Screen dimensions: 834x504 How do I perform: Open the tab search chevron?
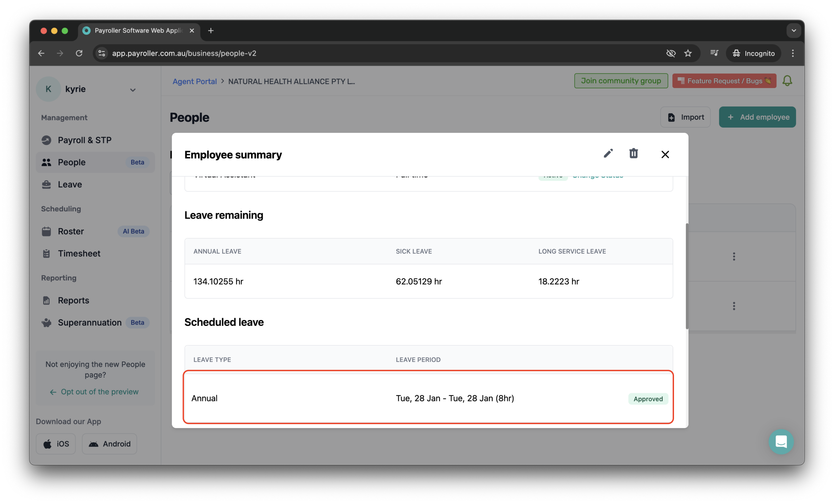(793, 31)
